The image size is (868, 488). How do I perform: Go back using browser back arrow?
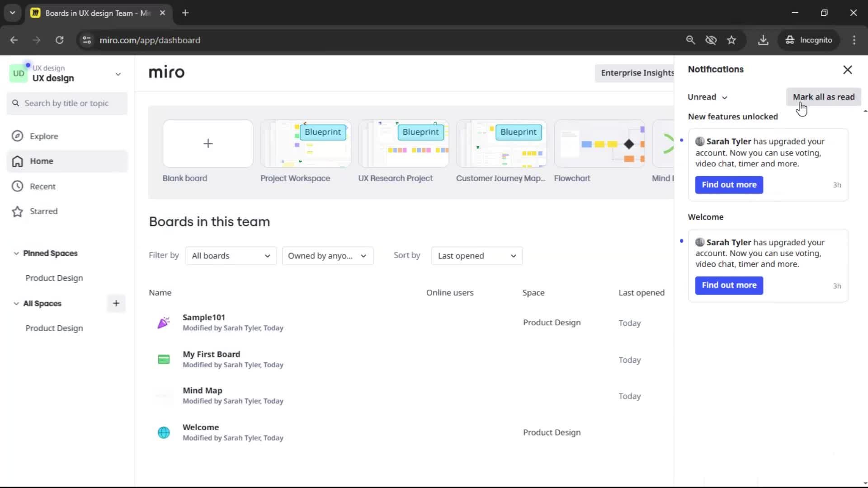14,40
